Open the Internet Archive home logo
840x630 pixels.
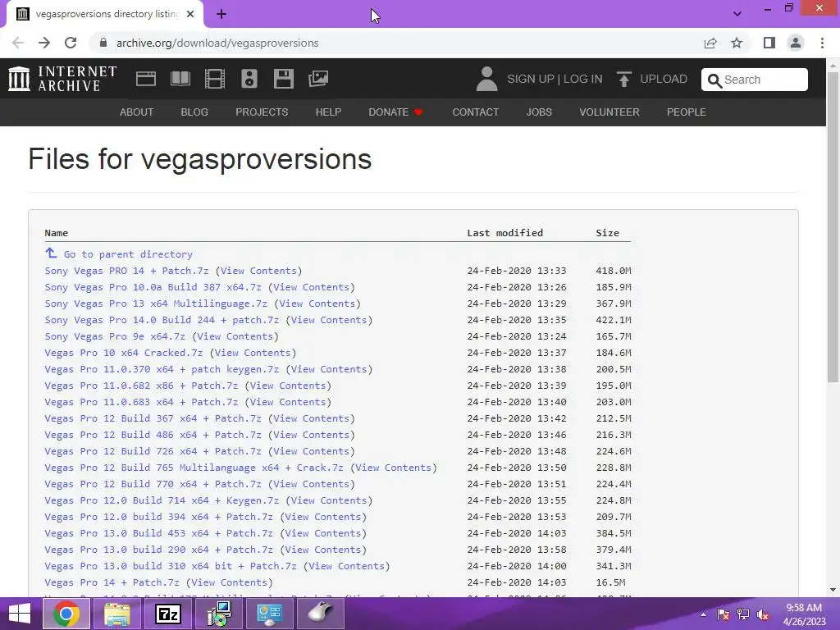click(62, 79)
